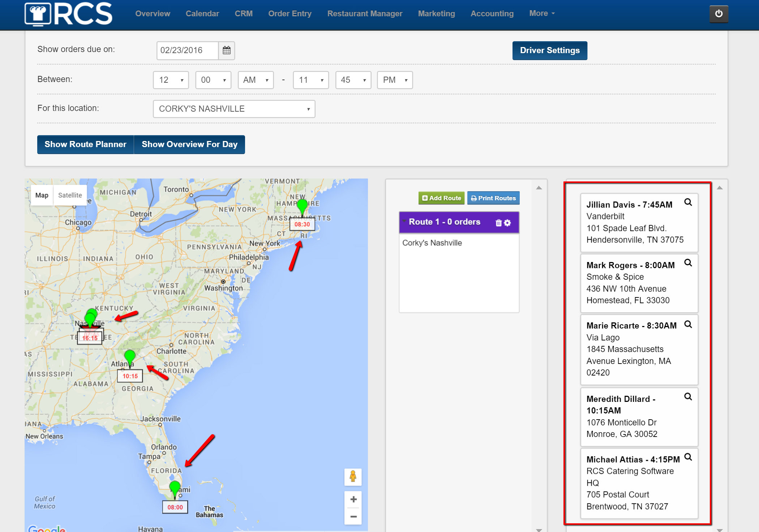Click magnifier on Mark Rogers order

click(x=688, y=263)
